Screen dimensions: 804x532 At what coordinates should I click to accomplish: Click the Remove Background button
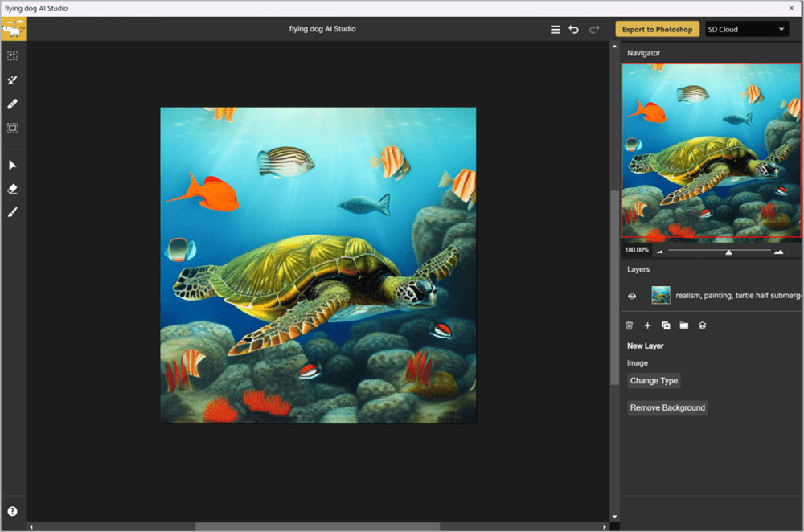667,408
